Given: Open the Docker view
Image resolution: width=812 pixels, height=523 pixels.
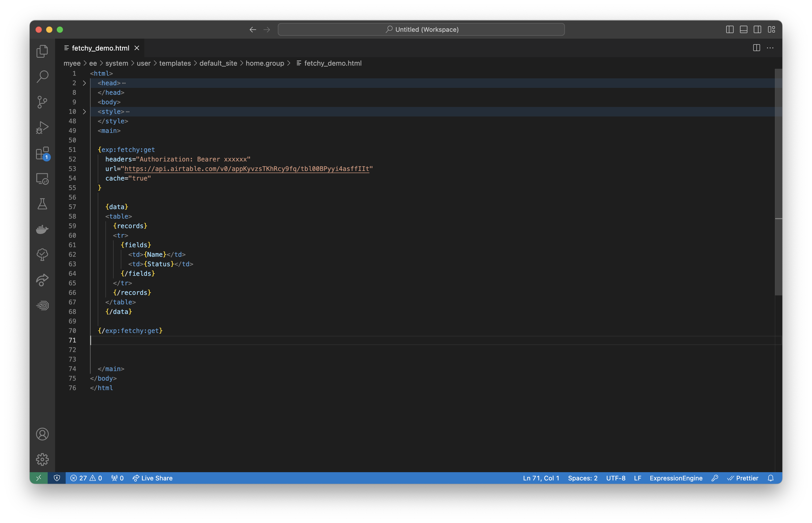Looking at the screenshot, I should click(42, 229).
